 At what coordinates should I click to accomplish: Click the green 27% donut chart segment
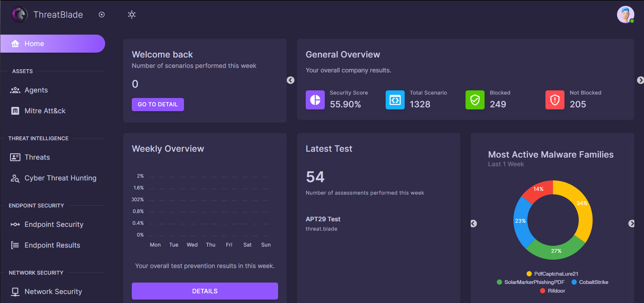tap(555, 250)
